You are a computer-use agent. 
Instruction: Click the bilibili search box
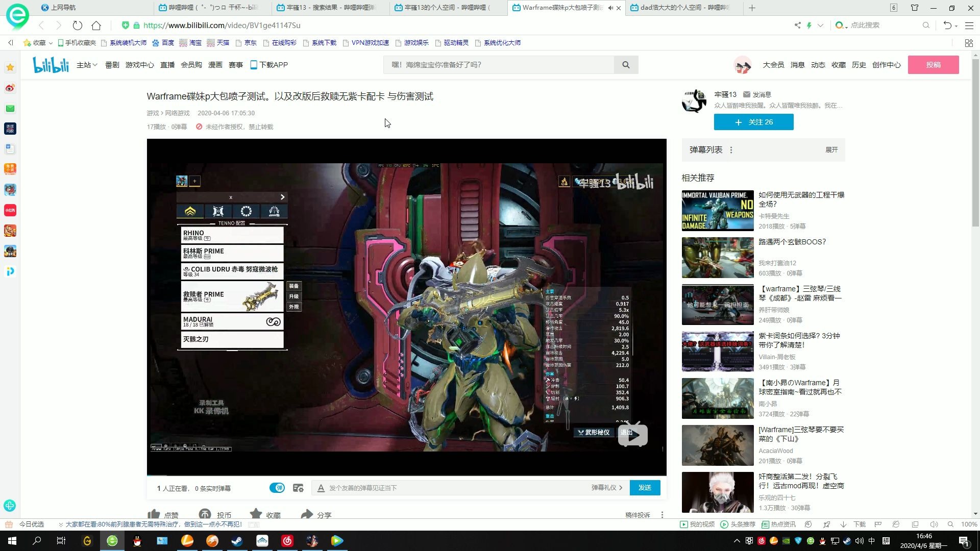(x=499, y=65)
